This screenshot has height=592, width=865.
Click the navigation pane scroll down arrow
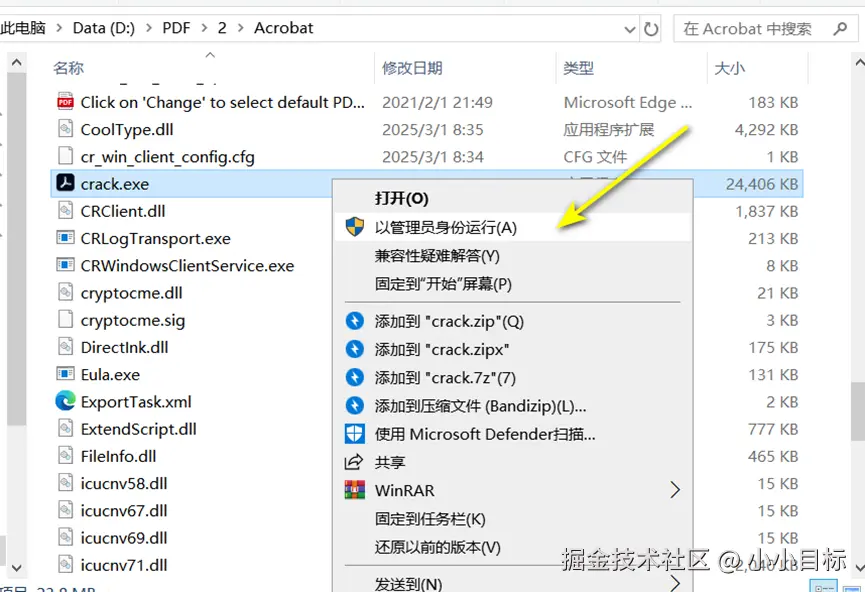click(17, 567)
